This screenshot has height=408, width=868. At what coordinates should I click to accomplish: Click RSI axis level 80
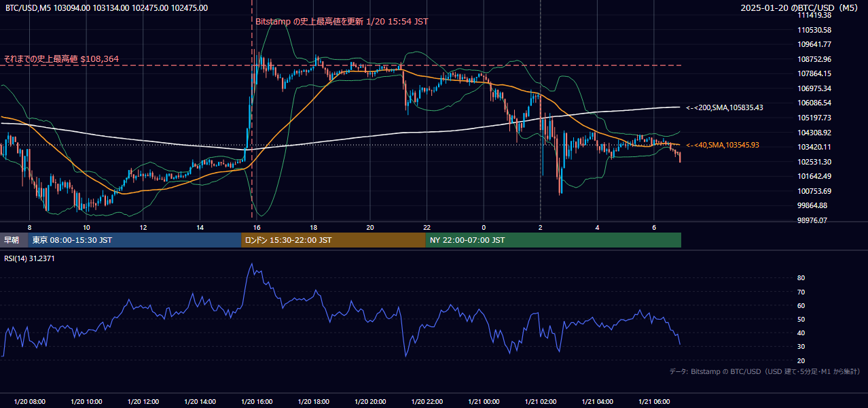801,278
